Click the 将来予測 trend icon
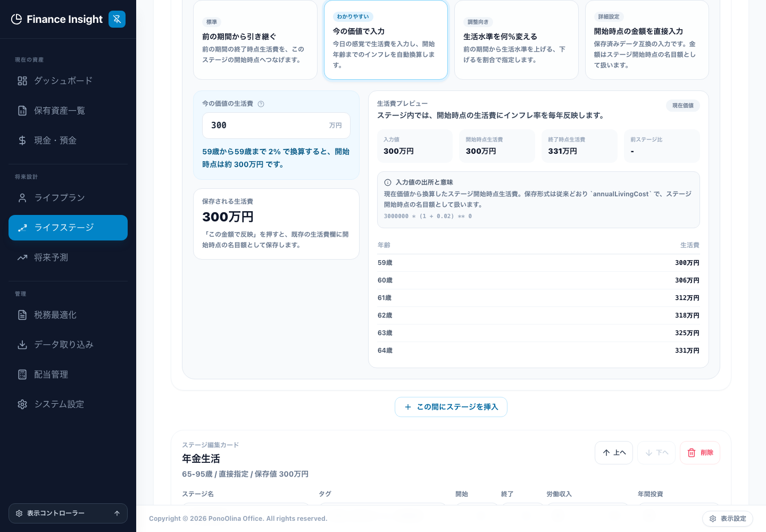Viewport: 766px width, 532px height. (x=22, y=257)
